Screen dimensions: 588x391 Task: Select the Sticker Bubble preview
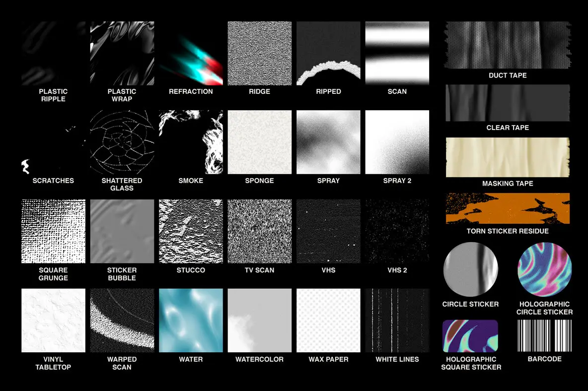[x=122, y=231]
